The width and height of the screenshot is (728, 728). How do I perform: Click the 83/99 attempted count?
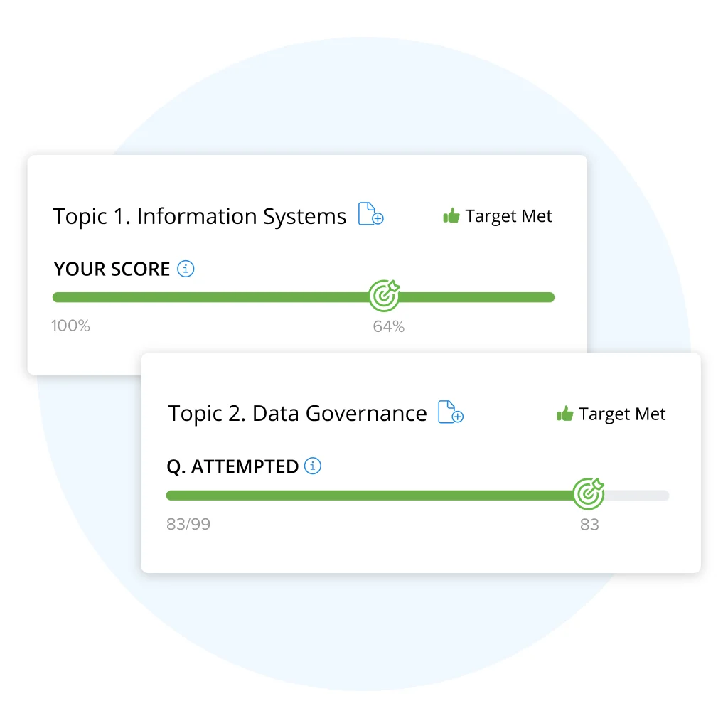pyautogui.click(x=188, y=524)
